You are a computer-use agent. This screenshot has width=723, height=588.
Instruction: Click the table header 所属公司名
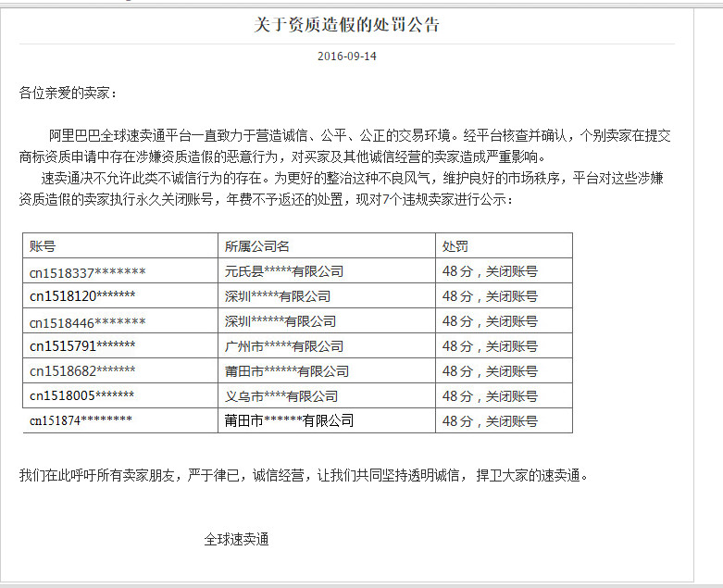327,245
